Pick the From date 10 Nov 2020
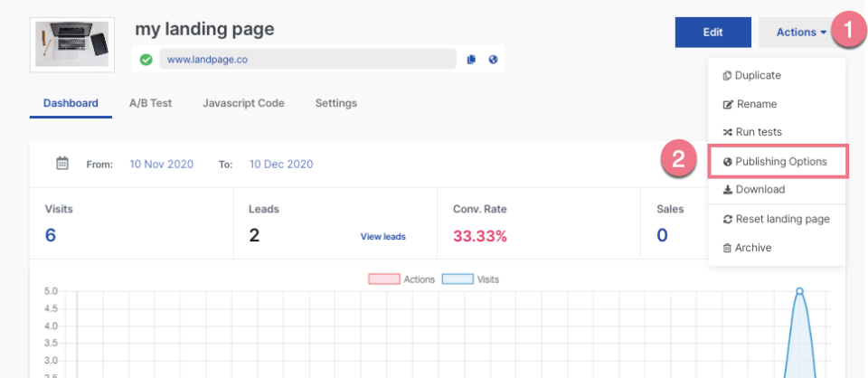868x378 pixels. (161, 165)
